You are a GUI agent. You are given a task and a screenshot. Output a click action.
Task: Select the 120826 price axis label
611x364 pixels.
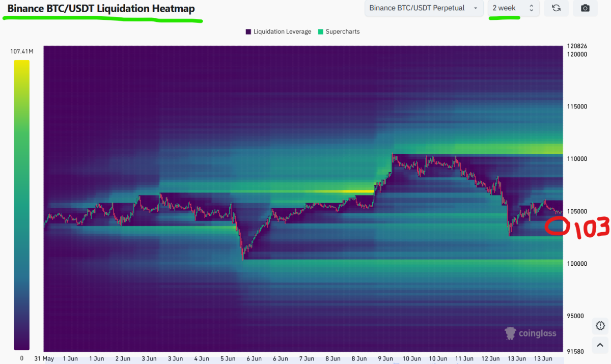pos(576,46)
